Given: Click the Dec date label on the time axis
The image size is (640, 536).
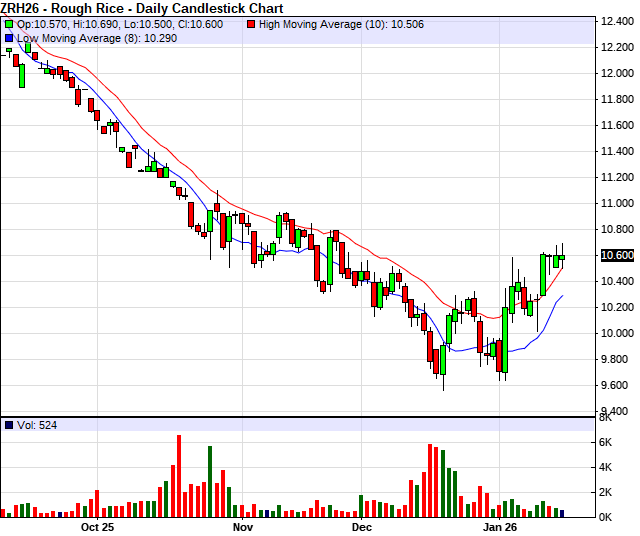Looking at the screenshot, I should (361, 526).
